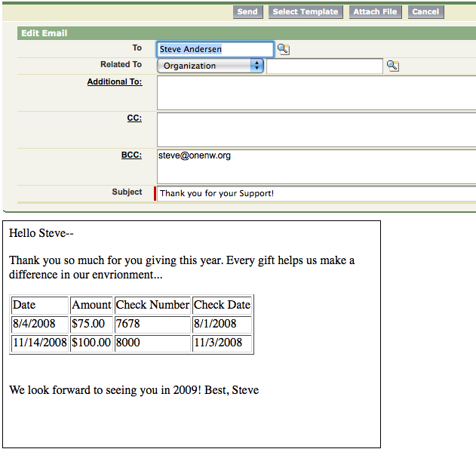Open the Related To Organization dropdown
Screen dimensions: 476x449
210,66
